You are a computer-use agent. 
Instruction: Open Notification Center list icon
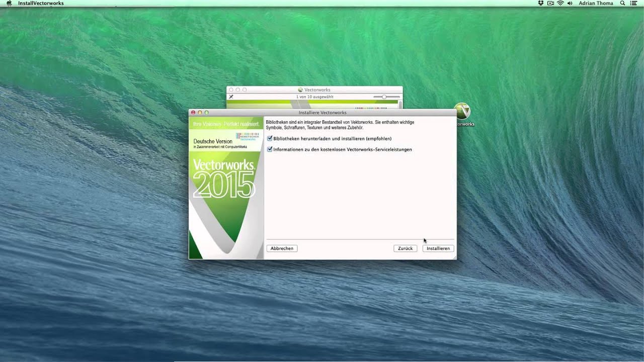(x=633, y=3)
